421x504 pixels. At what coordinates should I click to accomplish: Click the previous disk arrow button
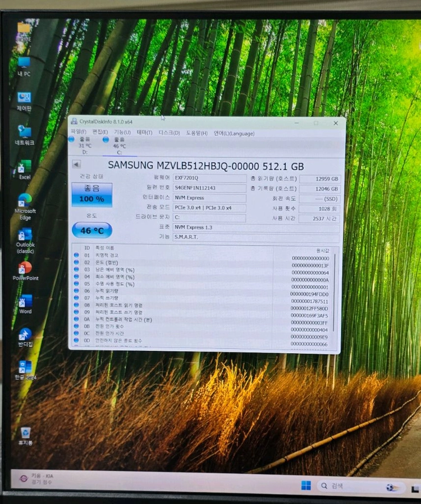pos(76,164)
